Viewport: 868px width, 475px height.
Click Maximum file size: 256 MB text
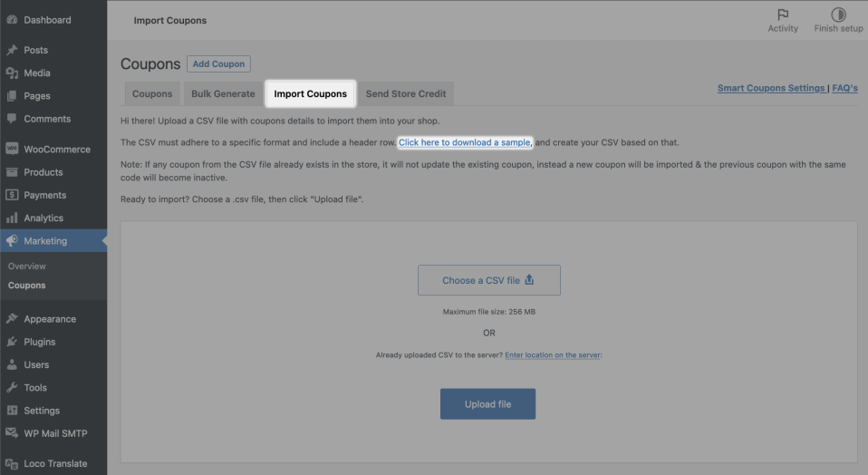[488, 312]
